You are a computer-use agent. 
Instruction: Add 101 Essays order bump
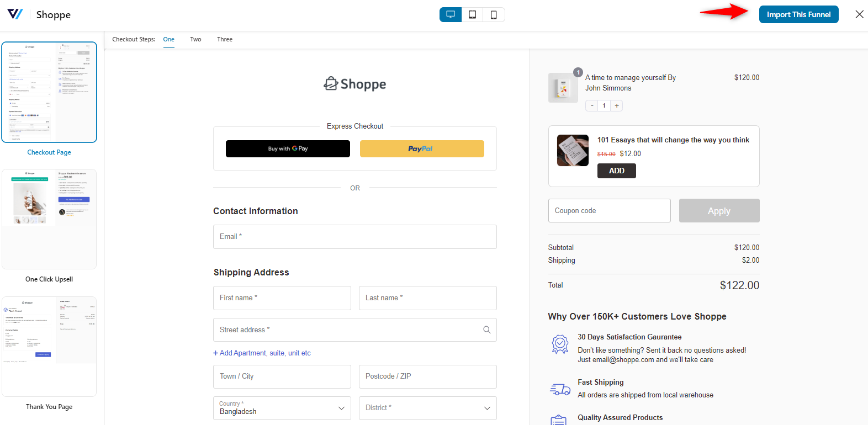point(617,171)
